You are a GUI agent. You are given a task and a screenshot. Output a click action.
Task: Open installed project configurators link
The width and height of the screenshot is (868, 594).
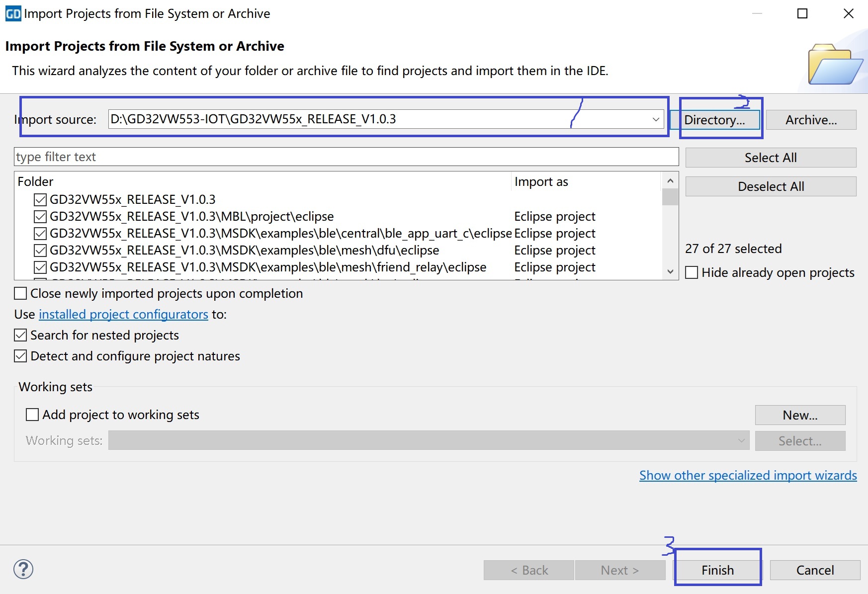coord(123,315)
